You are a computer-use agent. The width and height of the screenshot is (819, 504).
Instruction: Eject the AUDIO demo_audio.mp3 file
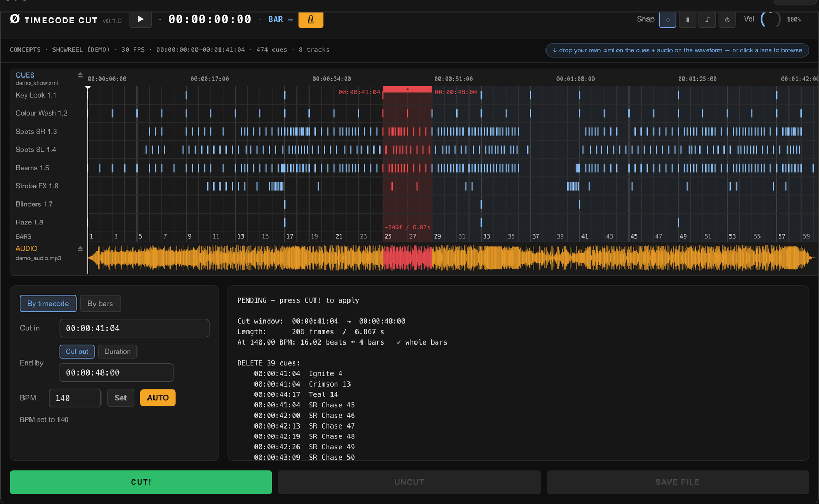click(x=80, y=248)
